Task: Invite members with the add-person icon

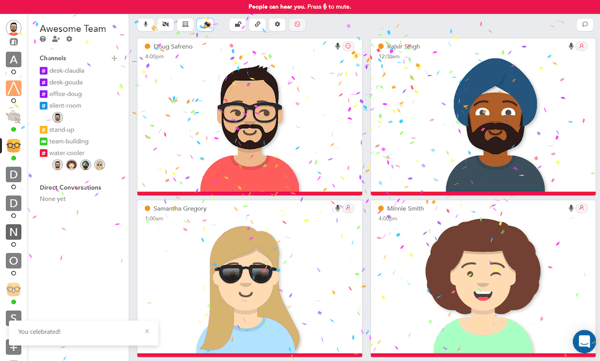Action: coord(56,39)
